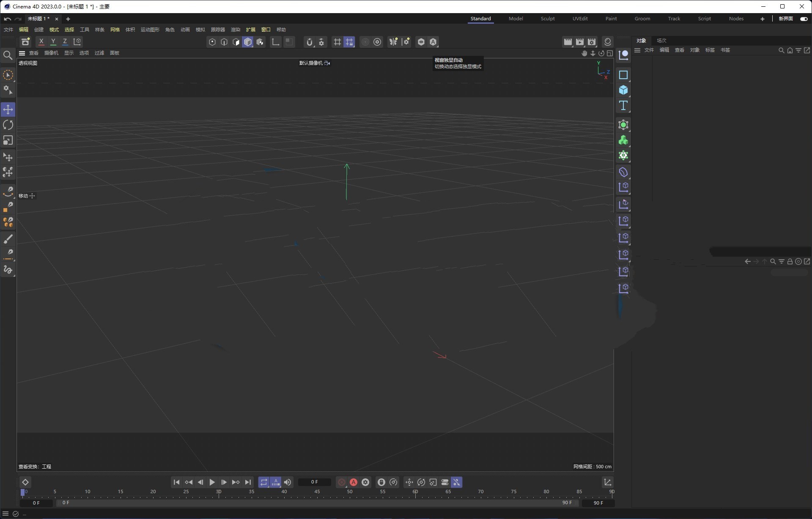Click the timeline playhead at frame 0
Viewport: 812px width, 519px height.
(x=23, y=492)
